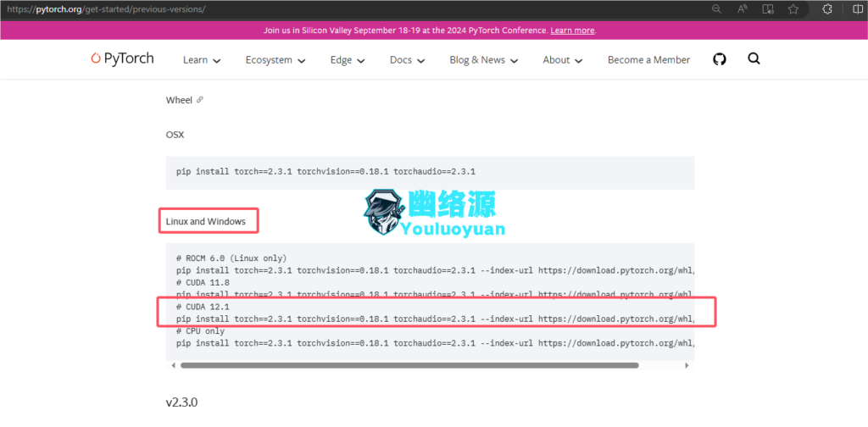The width and height of the screenshot is (868, 427).
Task: Click the PyTorch logo
Action: [x=122, y=58]
